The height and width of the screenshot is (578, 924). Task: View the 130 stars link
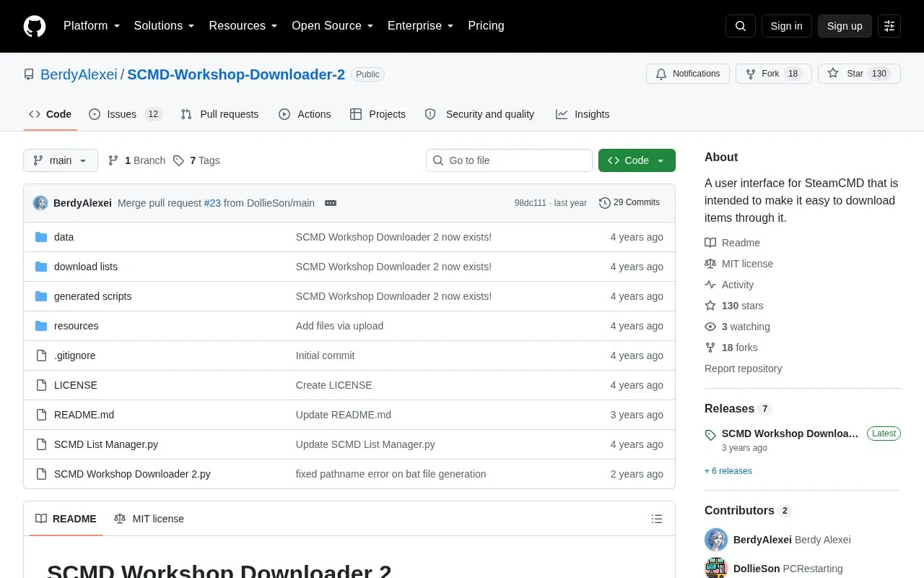[x=733, y=306]
